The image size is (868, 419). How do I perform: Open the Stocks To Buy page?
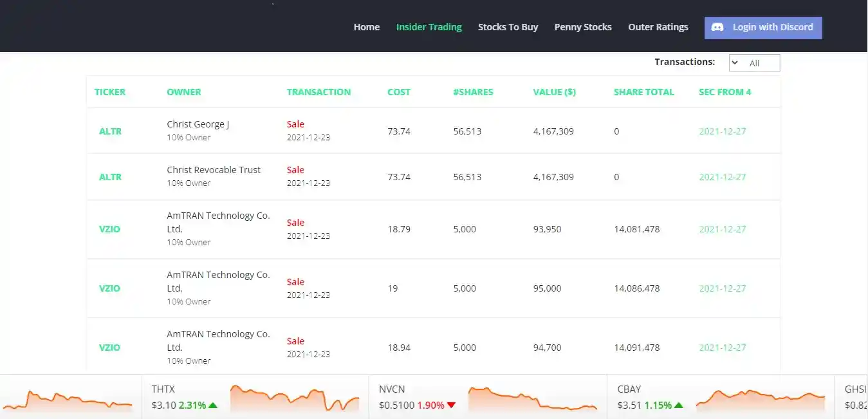click(508, 27)
